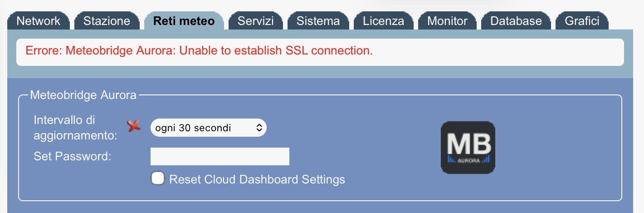Open the update interval dropdown
The image size is (644, 213).
coord(209,128)
